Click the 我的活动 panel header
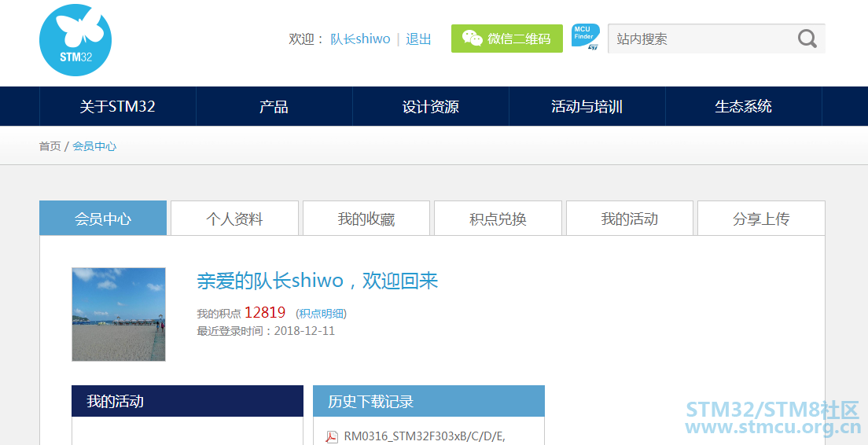The width and height of the screenshot is (868, 445). coord(188,401)
